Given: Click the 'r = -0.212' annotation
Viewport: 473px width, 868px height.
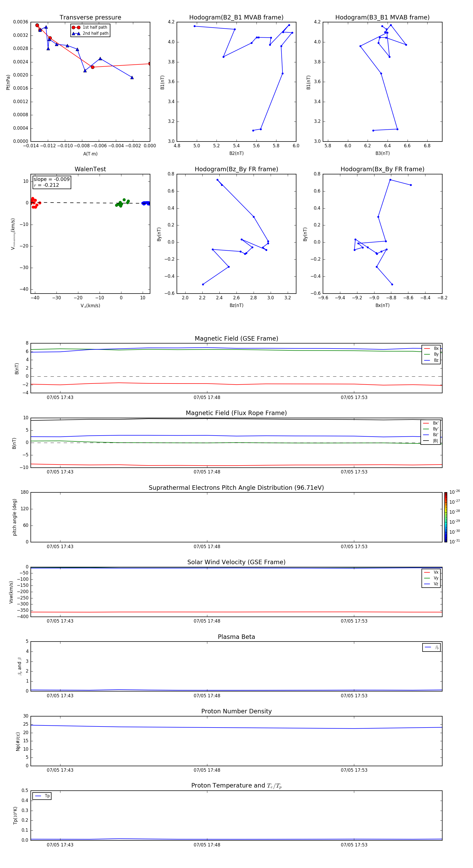Looking at the screenshot, I should tap(47, 185).
